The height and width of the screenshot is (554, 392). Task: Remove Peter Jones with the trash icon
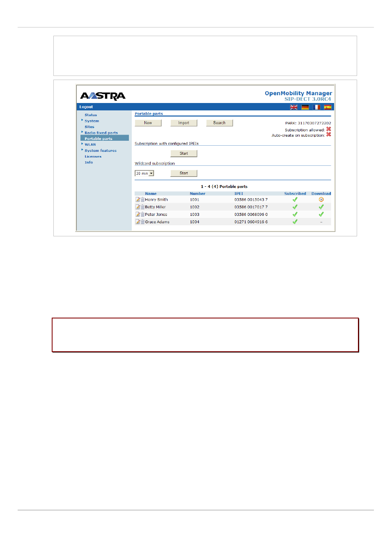tap(142, 215)
